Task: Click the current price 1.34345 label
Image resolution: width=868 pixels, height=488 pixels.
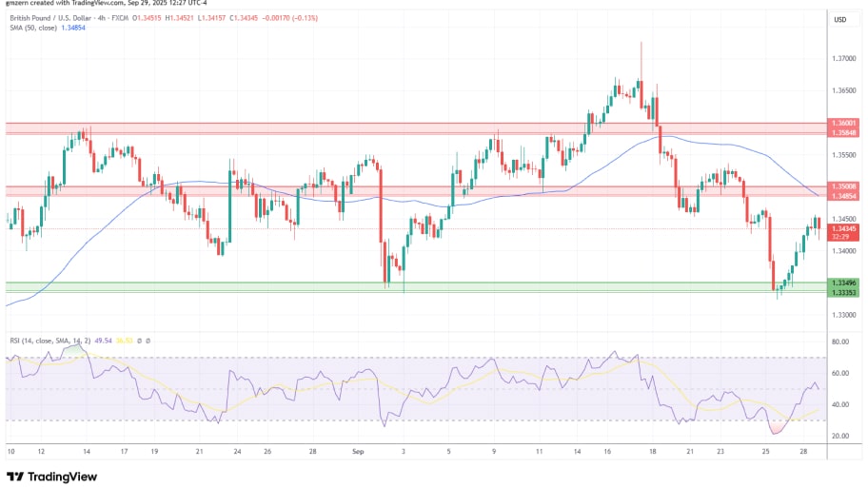Action: click(x=843, y=228)
